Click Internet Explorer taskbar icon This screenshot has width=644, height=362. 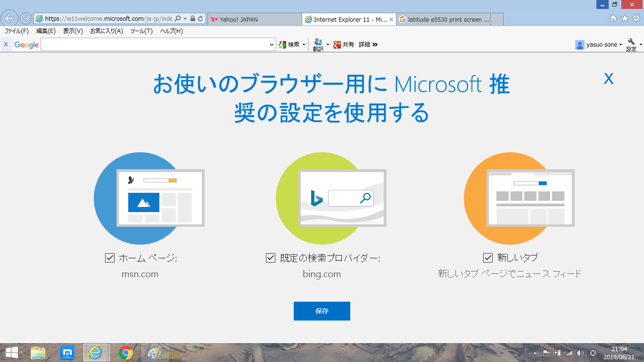96,353
